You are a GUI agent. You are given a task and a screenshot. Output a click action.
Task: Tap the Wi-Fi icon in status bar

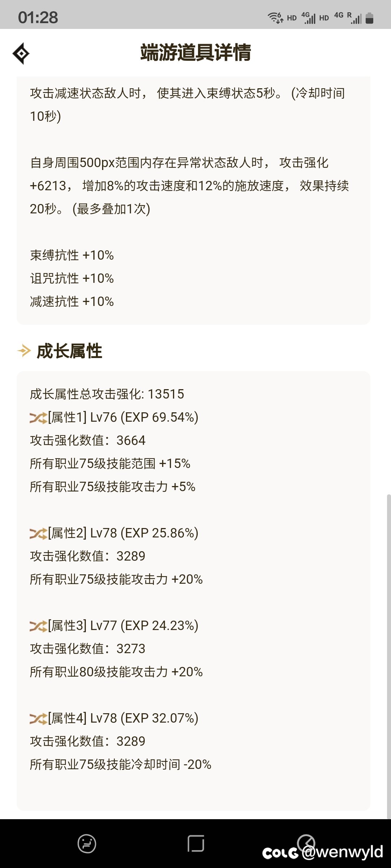(x=276, y=17)
